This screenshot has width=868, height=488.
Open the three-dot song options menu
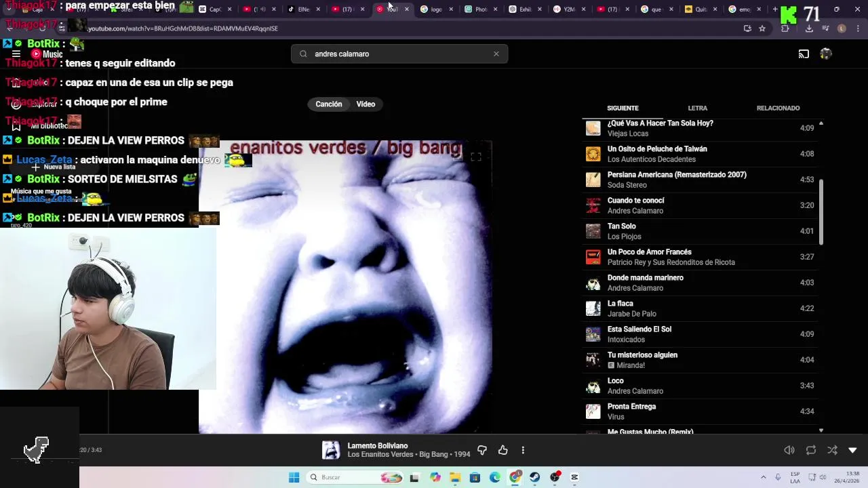pyautogui.click(x=523, y=450)
